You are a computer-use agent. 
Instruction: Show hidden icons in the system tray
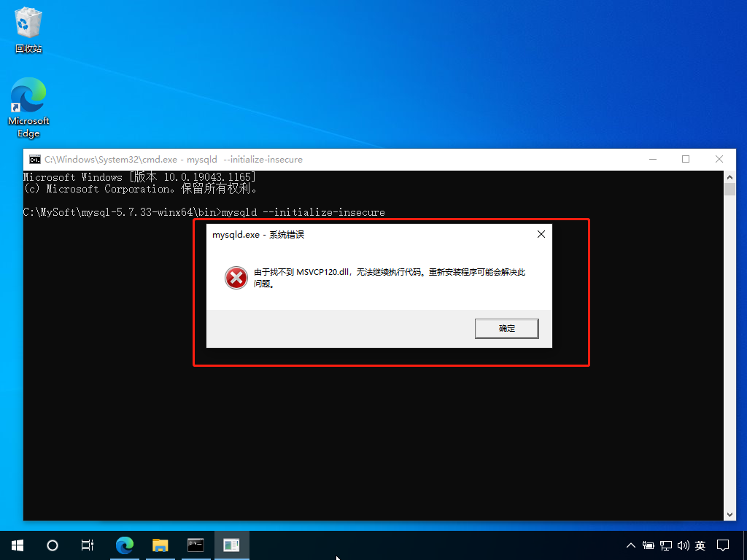point(630,545)
